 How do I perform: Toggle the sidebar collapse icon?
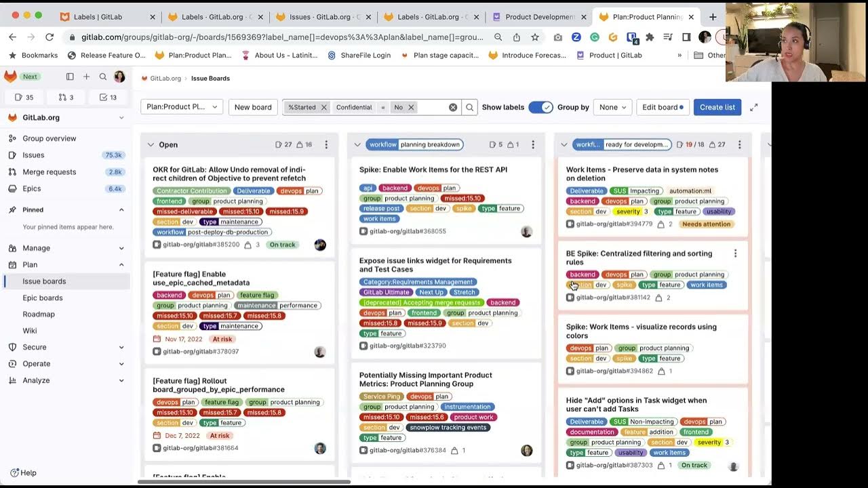click(70, 77)
